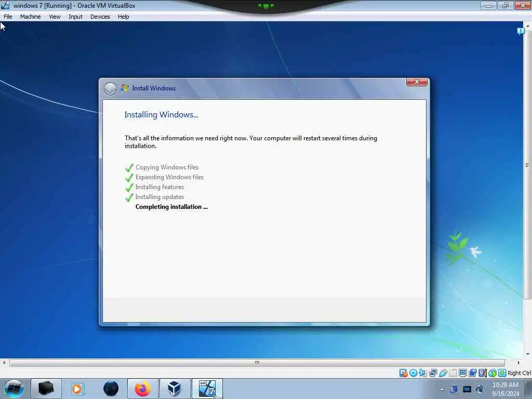Click the VirtualBox window title bar icon
Image resolution: width=532 pixels, height=399 pixels.
5,5
